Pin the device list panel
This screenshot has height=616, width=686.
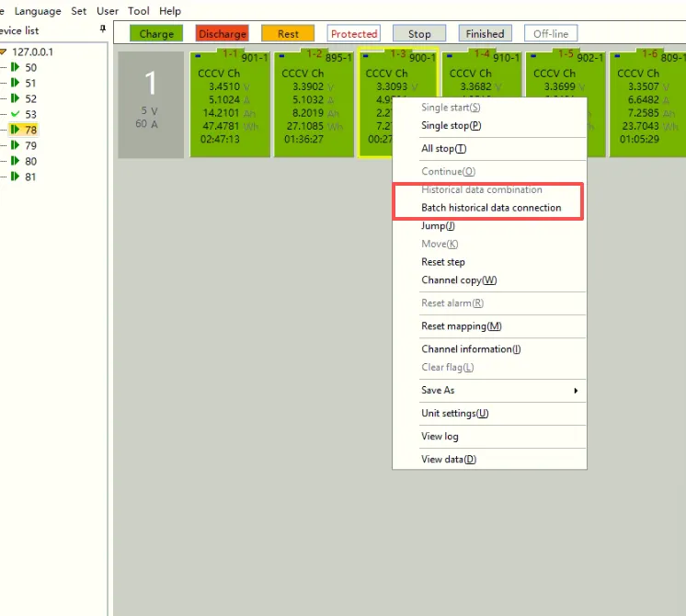coord(103,29)
